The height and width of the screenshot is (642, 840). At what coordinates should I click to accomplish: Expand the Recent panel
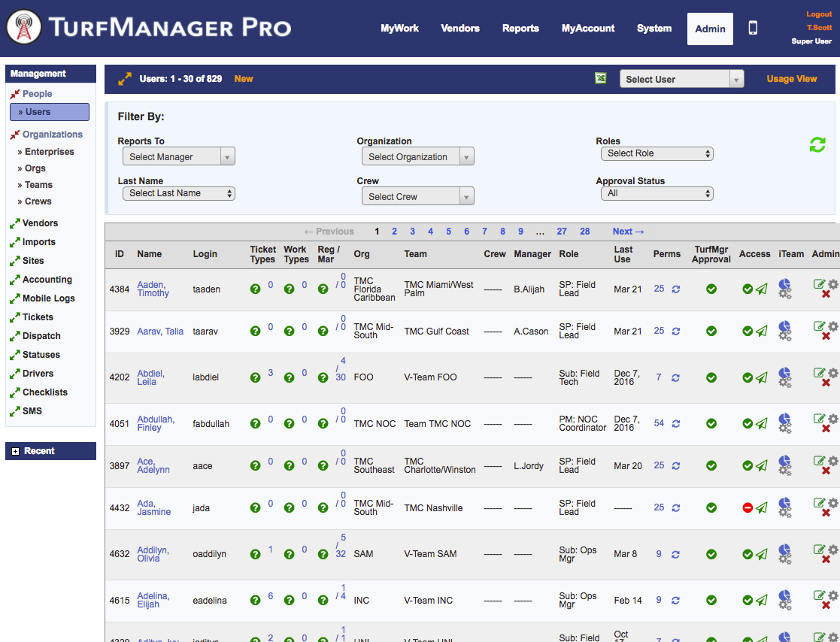click(x=16, y=451)
